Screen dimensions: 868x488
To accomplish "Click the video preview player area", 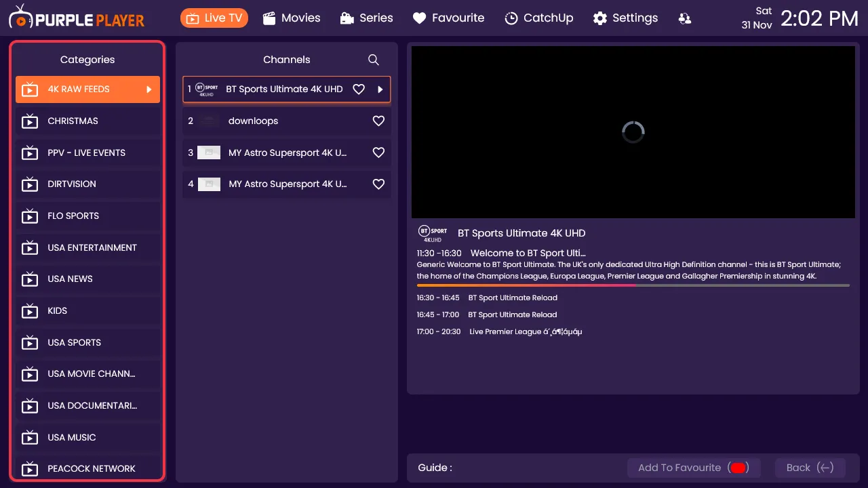I will point(633,132).
